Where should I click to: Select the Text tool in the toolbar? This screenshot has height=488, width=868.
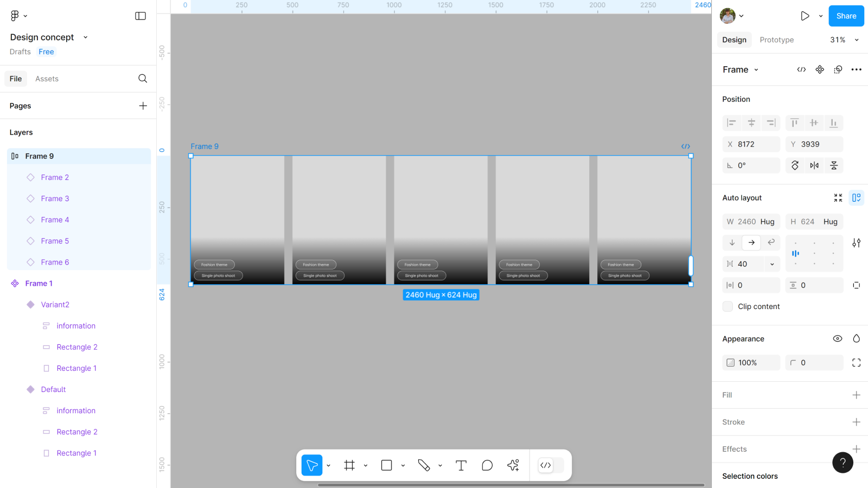coord(461,465)
